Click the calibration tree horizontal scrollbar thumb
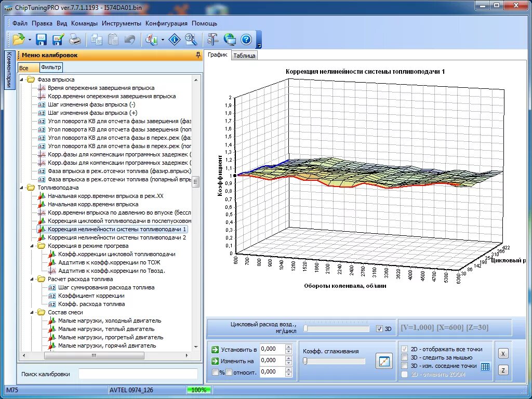 coord(94,355)
